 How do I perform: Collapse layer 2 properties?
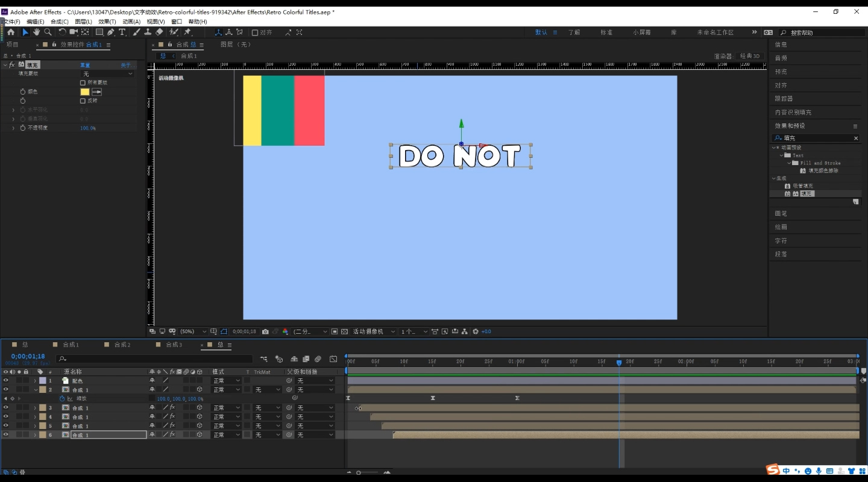click(35, 390)
